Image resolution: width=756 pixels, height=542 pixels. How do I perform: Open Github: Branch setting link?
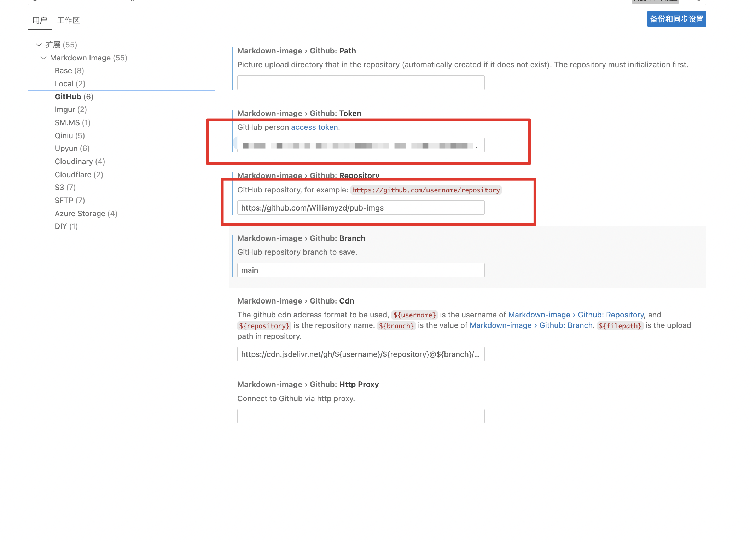point(531,325)
